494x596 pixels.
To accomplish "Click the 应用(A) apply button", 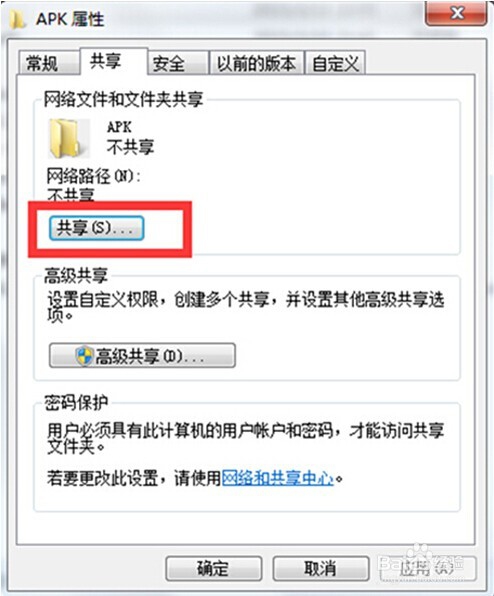I will pyautogui.click(x=428, y=569).
